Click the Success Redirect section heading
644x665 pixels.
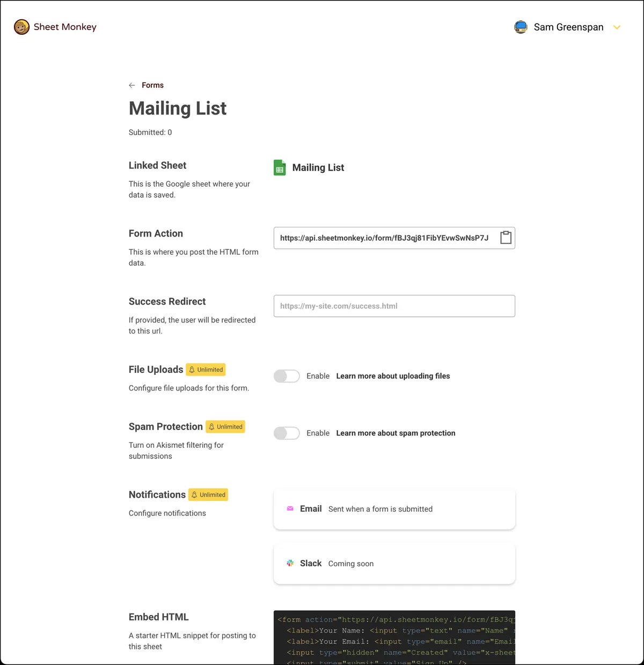pos(167,301)
